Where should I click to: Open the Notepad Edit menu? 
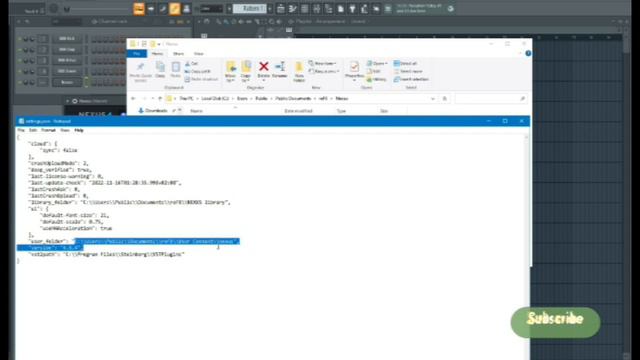click(33, 130)
